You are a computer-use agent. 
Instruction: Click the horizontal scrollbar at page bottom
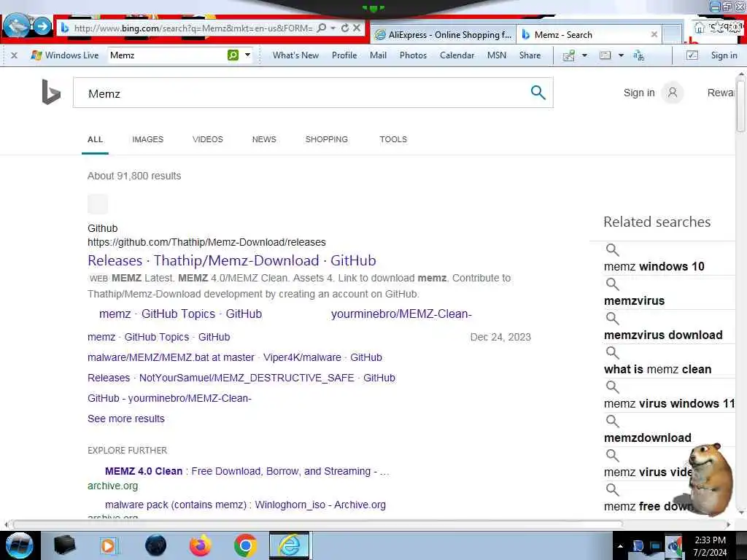(x=318, y=524)
